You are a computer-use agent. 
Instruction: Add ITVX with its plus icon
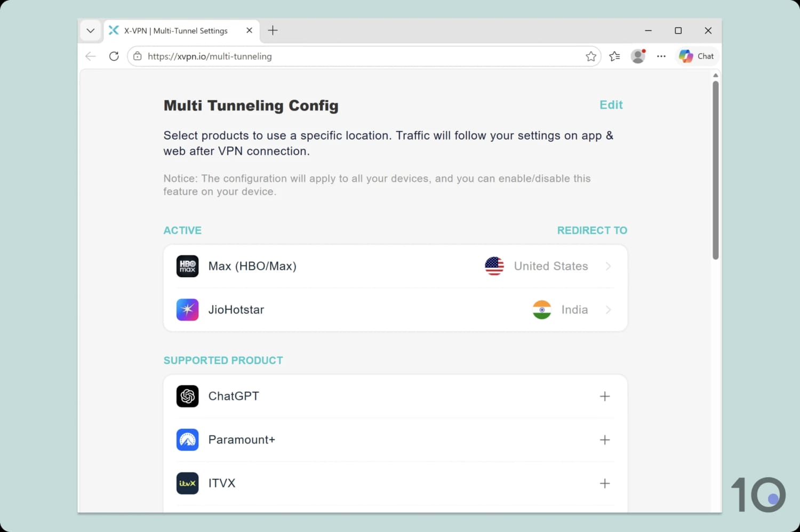point(605,483)
